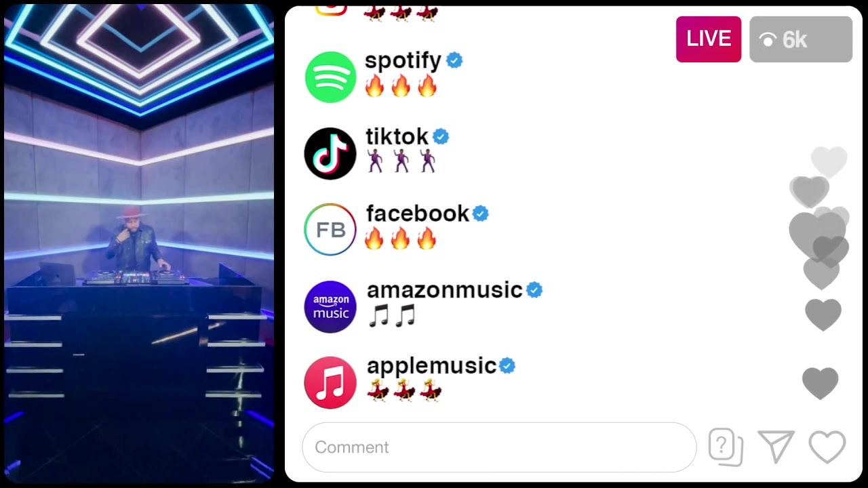The width and height of the screenshot is (868, 488).
Task: Click the verified badge next to facebook
Action: tap(481, 213)
